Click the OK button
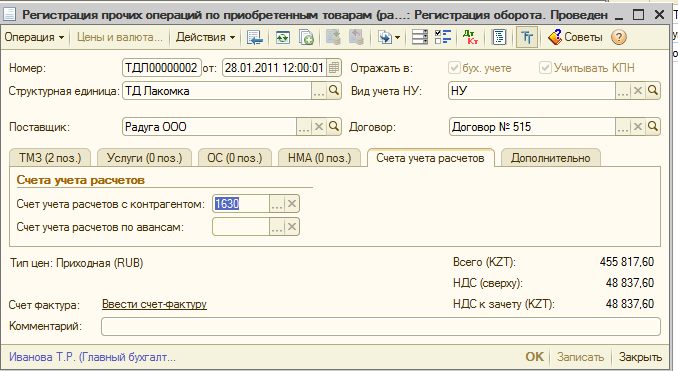The image size is (678, 371). [534, 357]
